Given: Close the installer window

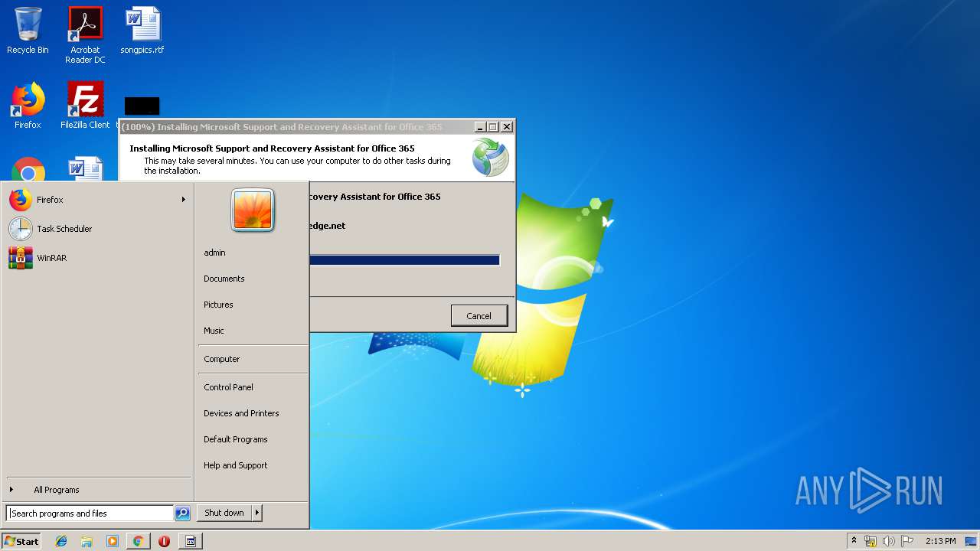Looking at the screenshot, I should pos(506,127).
